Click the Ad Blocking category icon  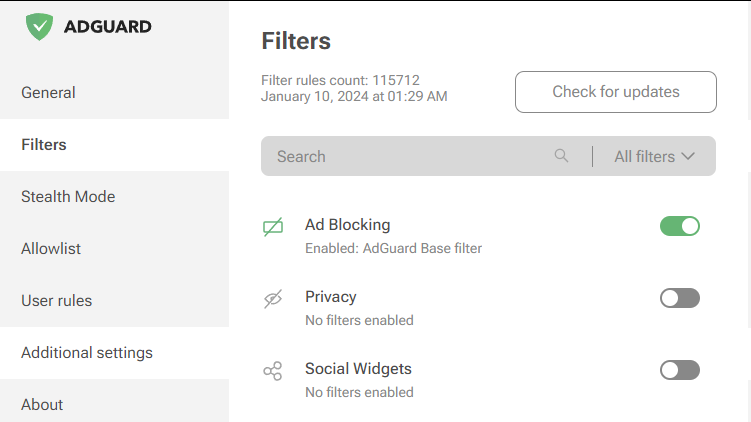(x=273, y=227)
